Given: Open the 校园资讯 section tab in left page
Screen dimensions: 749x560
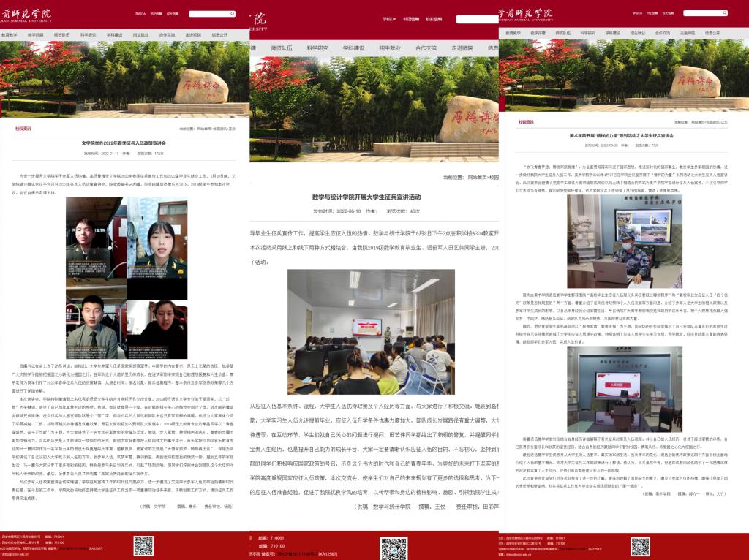Looking at the screenshot, I should point(23,128).
